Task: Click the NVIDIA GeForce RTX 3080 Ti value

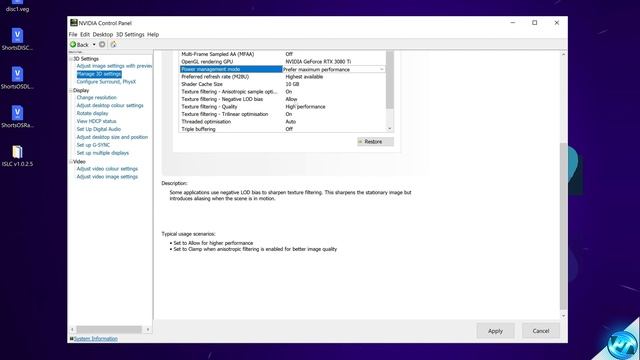Action: (318, 62)
